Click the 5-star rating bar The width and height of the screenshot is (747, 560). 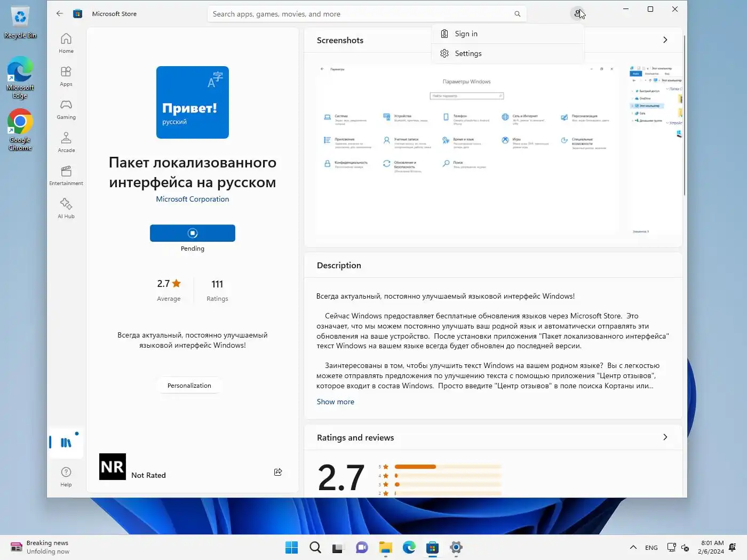click(448, 467)
